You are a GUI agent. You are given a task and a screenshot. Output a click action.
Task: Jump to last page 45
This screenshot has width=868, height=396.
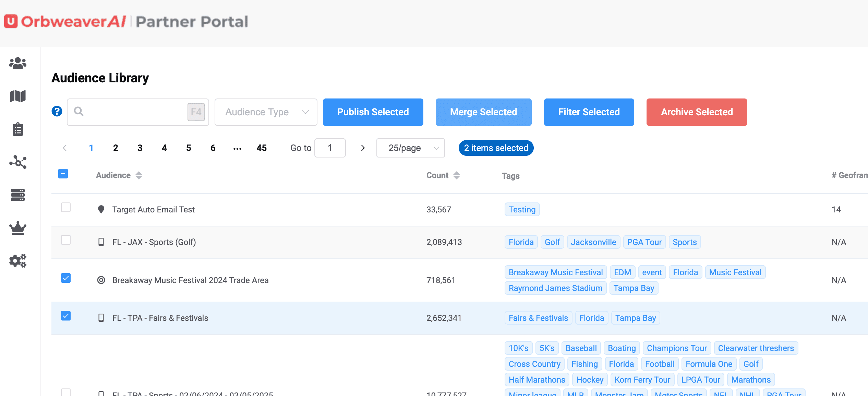pyautogui.click(x=262, y=148)
